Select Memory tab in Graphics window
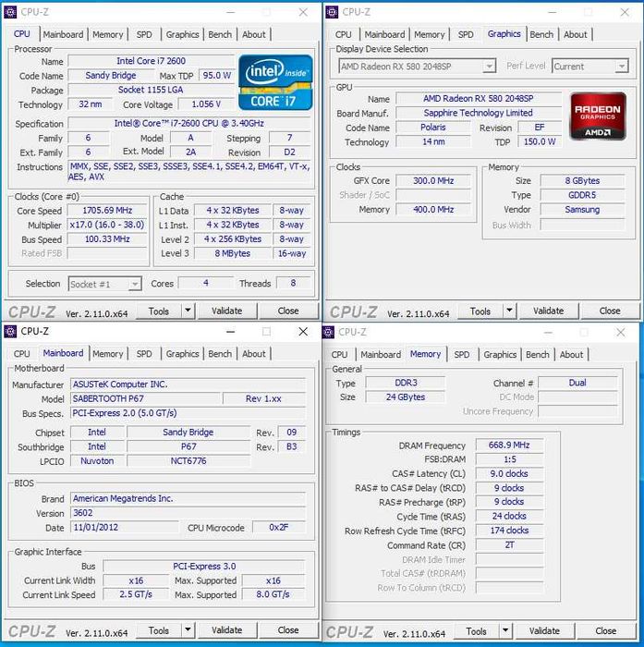Screen dimensions: 644x647 (x=429, y=34)
